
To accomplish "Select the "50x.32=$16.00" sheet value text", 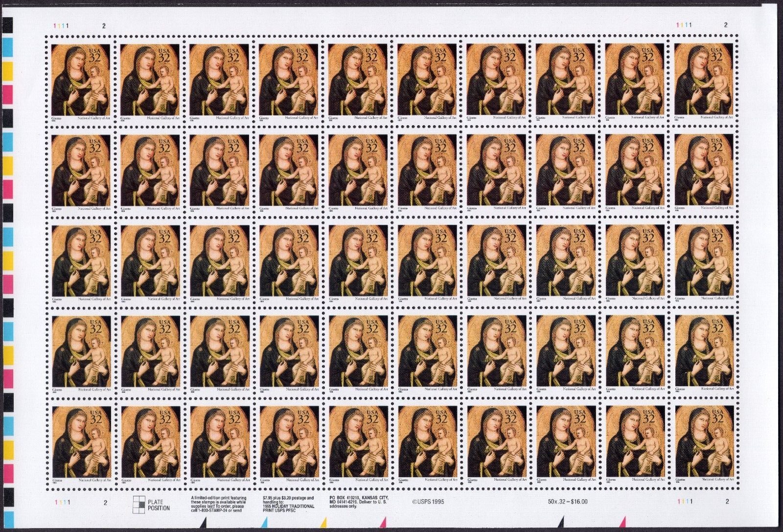I will (568, 501).
